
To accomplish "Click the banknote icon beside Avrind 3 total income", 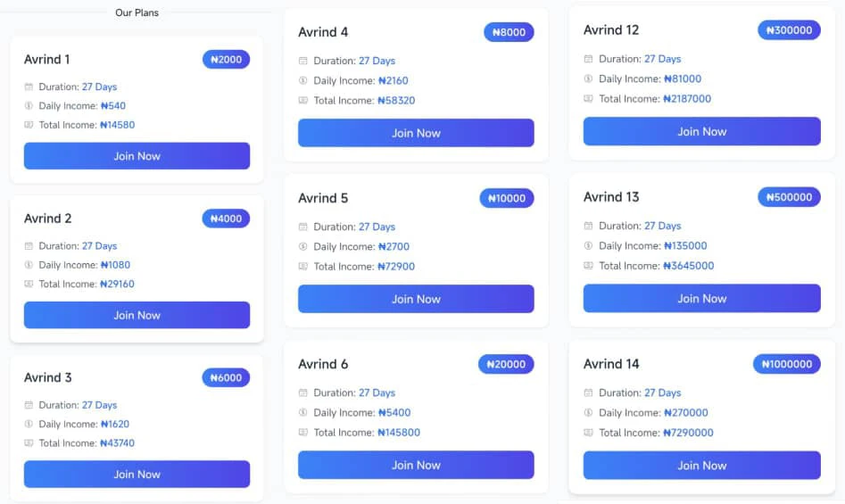I will coord(29,443).
